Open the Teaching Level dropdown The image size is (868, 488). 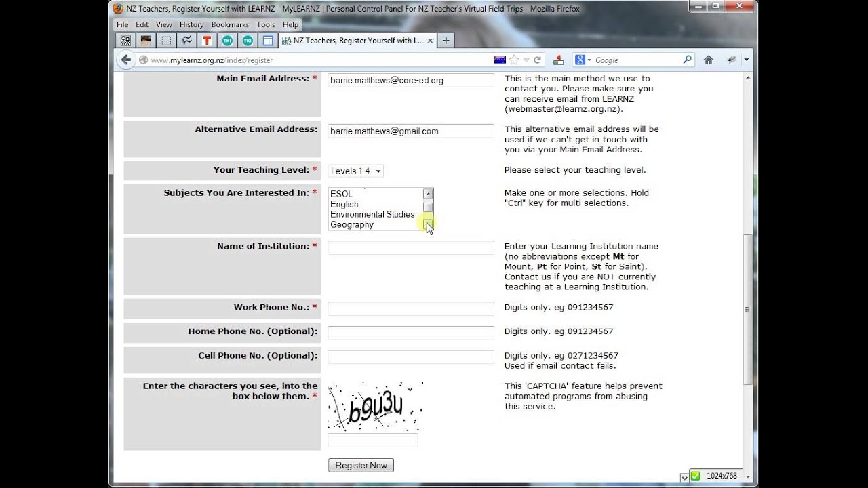point(356,171)
